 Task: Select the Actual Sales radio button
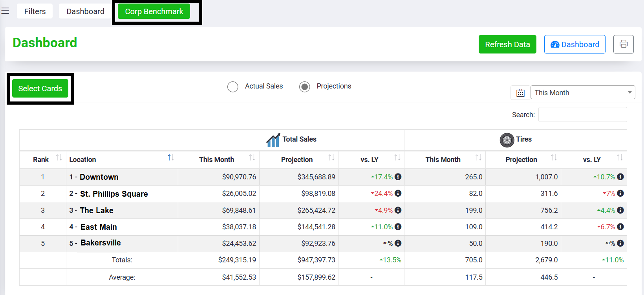point(233,87)
